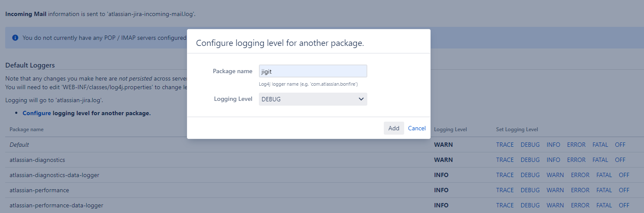Click the info icon in the mail banner
This screenshot has width=644, height=213.
click(15, 38)
